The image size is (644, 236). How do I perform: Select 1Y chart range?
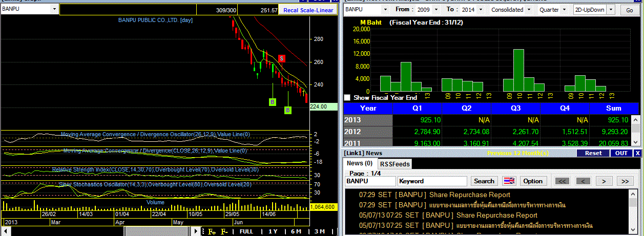pyautogui.click(x=274, y=232)
